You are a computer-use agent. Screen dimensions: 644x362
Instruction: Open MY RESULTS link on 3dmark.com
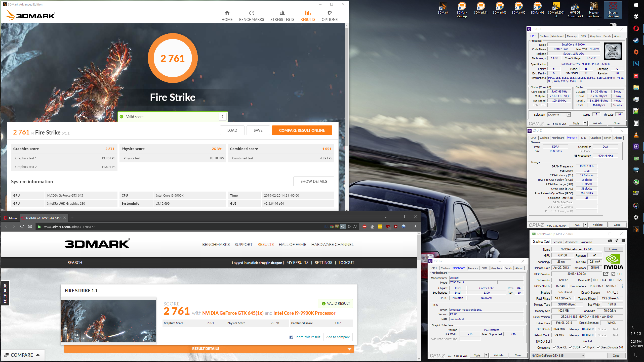coord(297,262)
